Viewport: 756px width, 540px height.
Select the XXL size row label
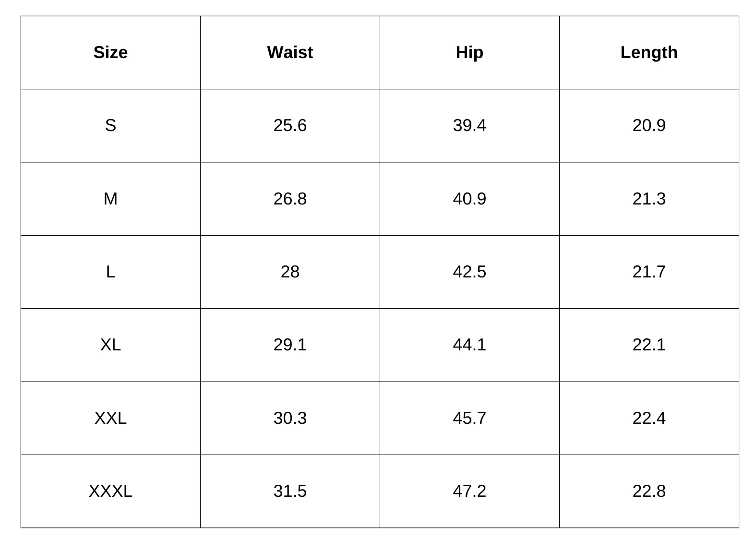(x=110, y=418)
